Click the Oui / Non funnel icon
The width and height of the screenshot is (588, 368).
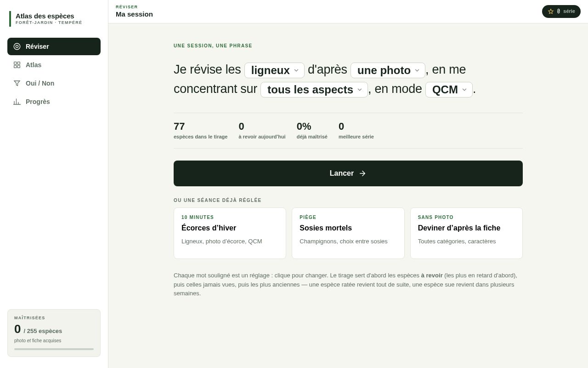click(x=17, y=83)
